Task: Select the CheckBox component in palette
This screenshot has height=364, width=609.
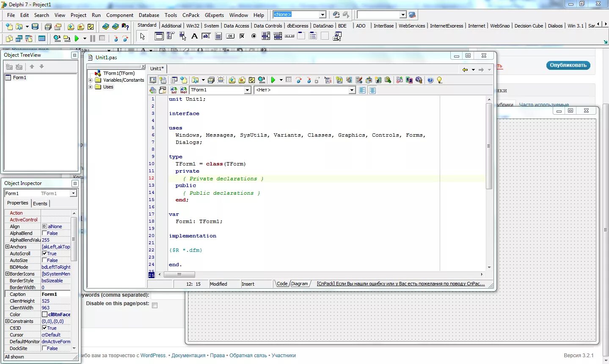Action: [x=242, y=36]
